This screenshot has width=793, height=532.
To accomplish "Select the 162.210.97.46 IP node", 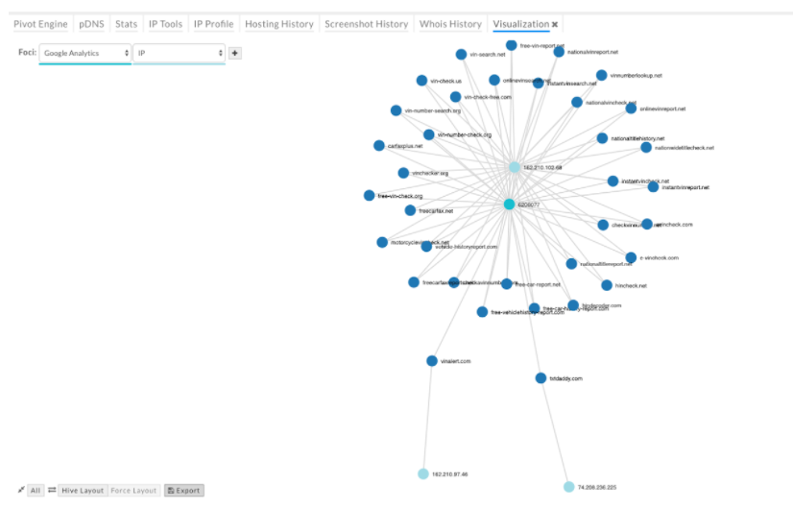I will click(423, 473).
